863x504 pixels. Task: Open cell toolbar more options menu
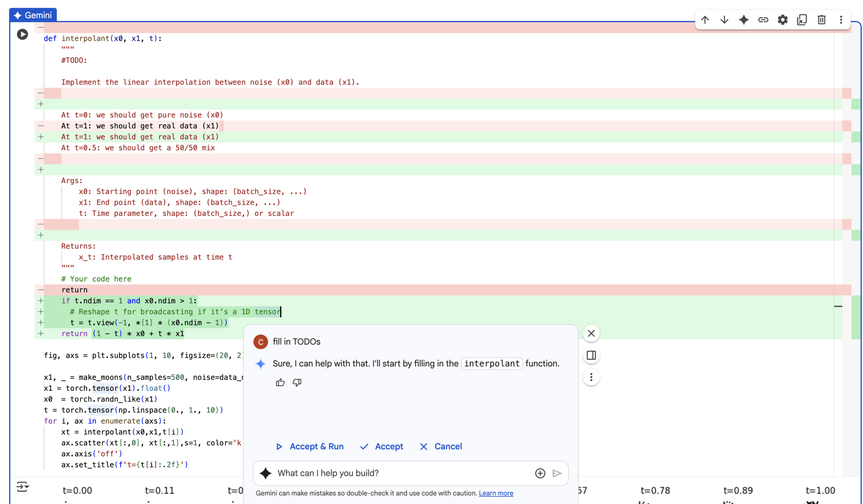pos(841,20)
